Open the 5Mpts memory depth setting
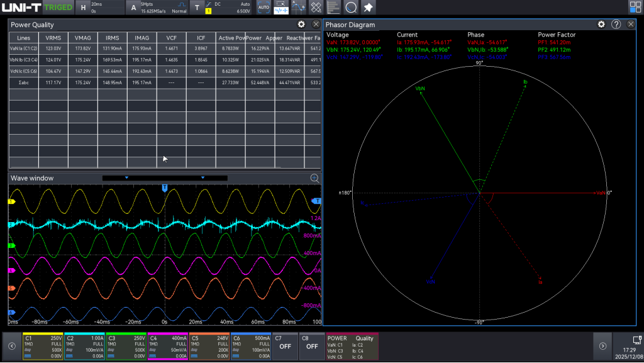 147,4
